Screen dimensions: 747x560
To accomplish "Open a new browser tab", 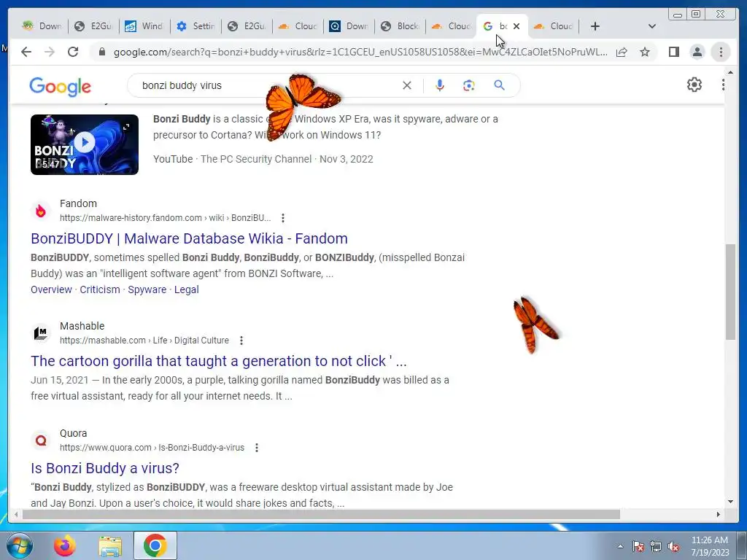I will tap(595, 26).
